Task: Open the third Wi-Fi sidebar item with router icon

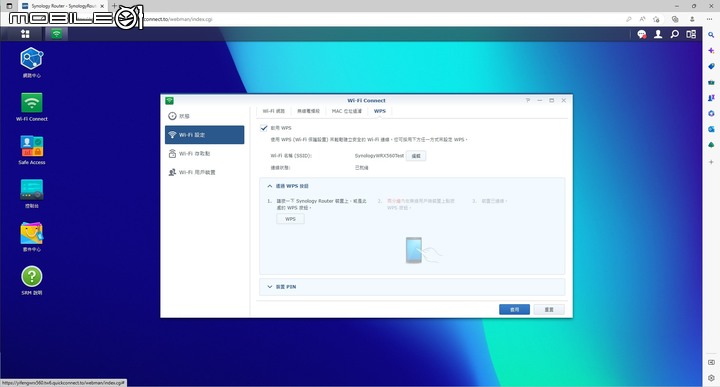Action: point(204,154)
